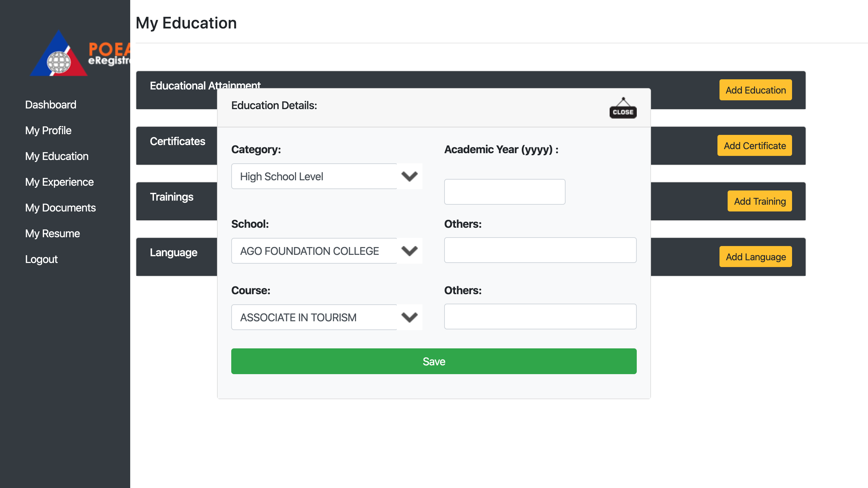Expand the School dropdown arrow
Viewport: 868px width, 488px height.
click(409, 251)
